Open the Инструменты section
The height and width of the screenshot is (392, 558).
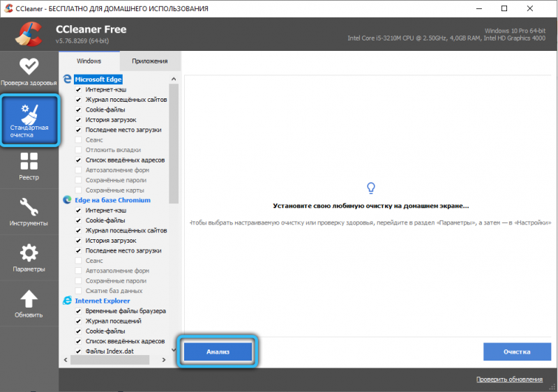[29, 212]
